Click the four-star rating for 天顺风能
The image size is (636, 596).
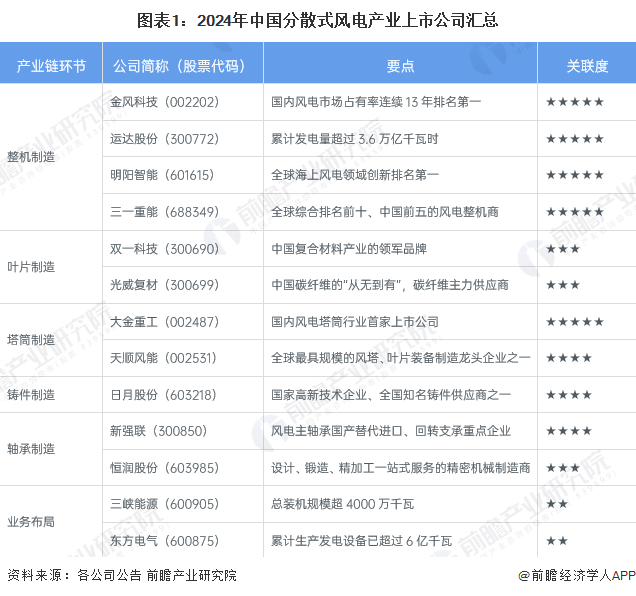coord(569,358)
